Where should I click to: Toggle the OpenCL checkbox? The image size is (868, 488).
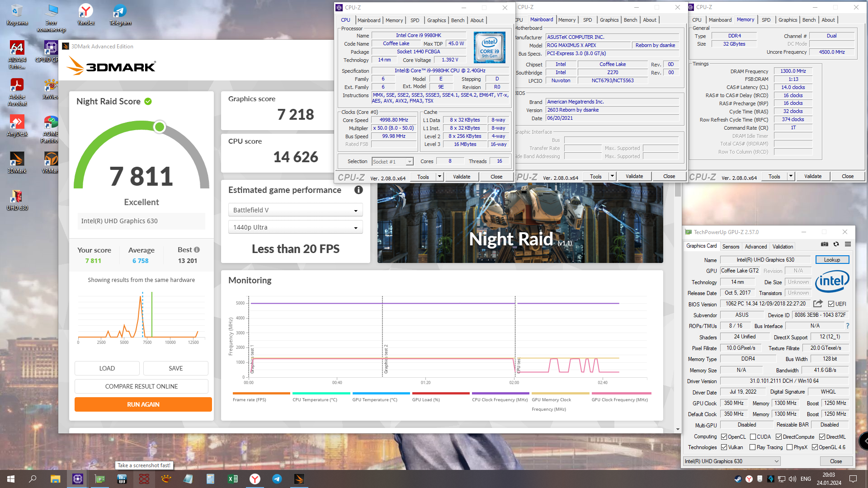pyautogui.click(x=724, y=437)
